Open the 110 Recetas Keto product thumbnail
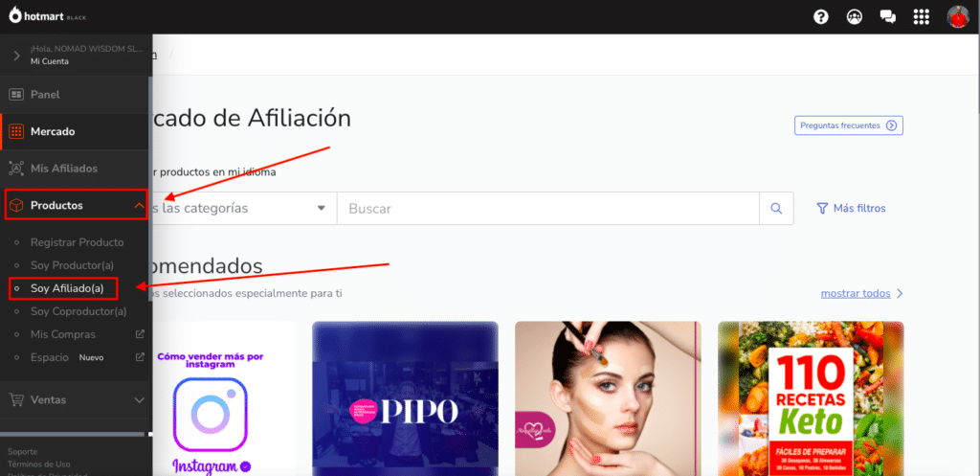 (x=811, y=397)
